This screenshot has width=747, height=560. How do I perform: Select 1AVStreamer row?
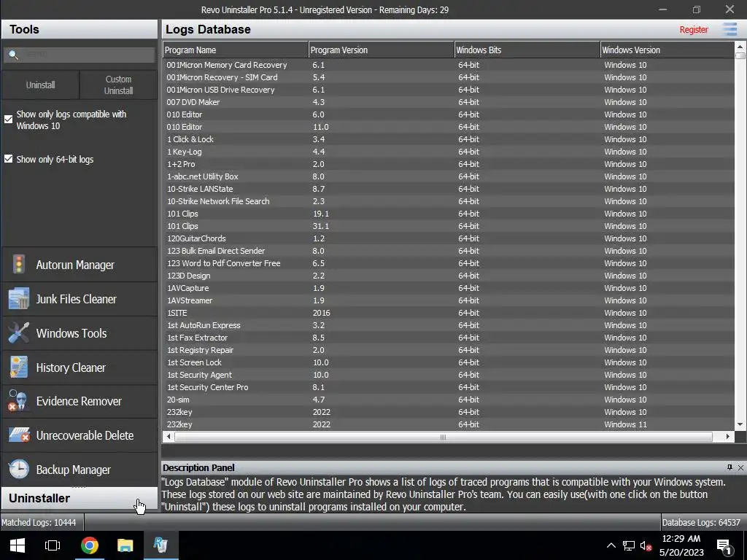pos(449,300)
